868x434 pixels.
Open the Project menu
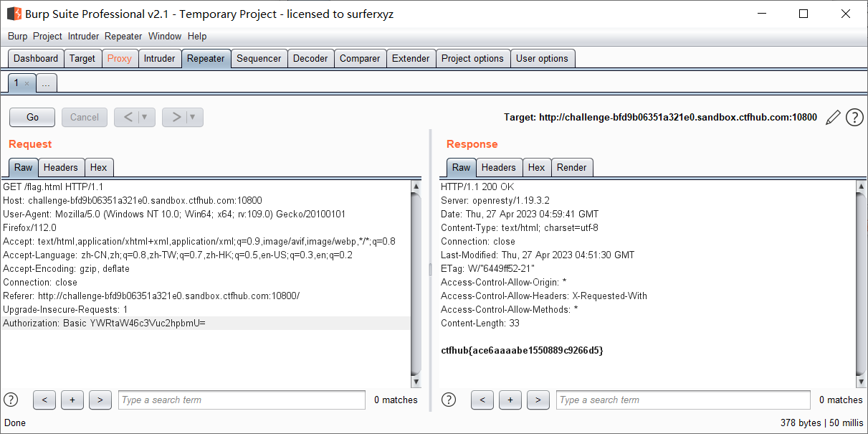click(47, 36)
